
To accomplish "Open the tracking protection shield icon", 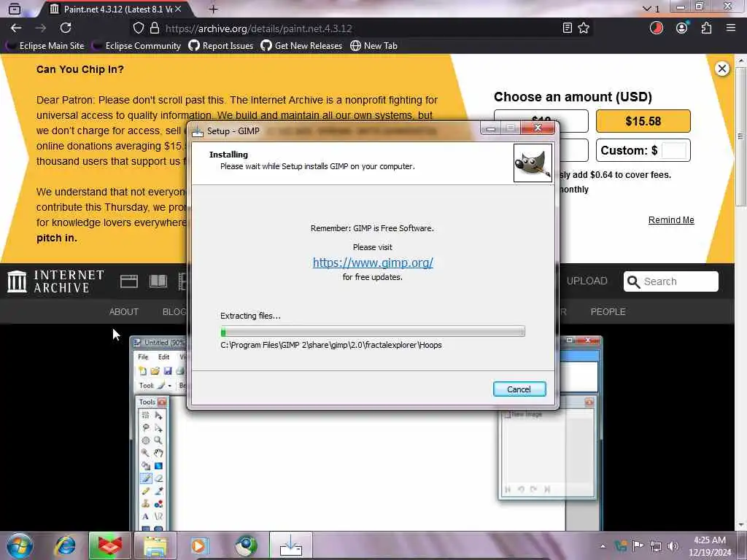I will pyautogui.click(x=138, y=28).
